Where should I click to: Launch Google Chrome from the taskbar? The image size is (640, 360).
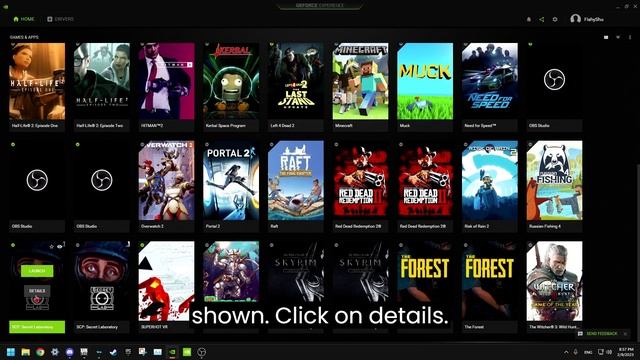pyautogui.click(x=40, y=352)
